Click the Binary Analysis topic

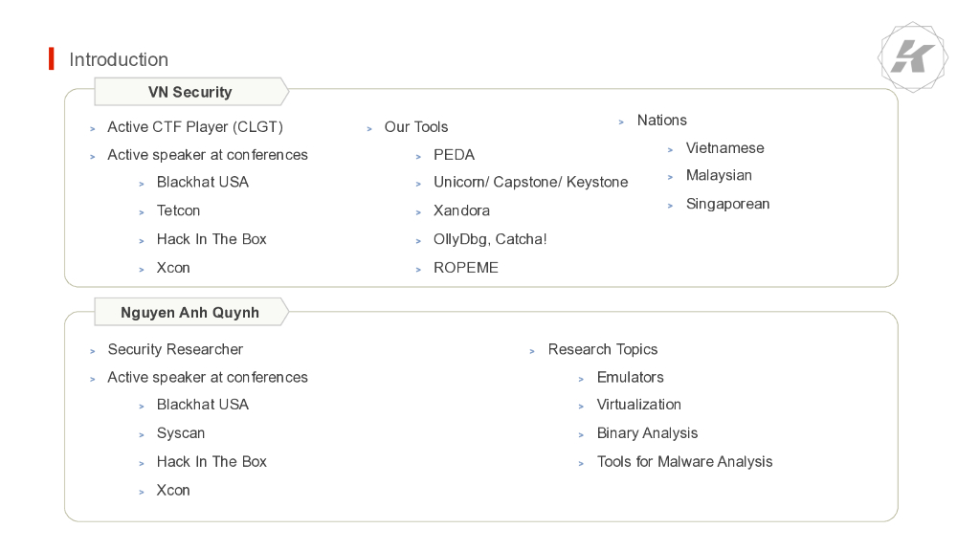click(x=647, y=433)
